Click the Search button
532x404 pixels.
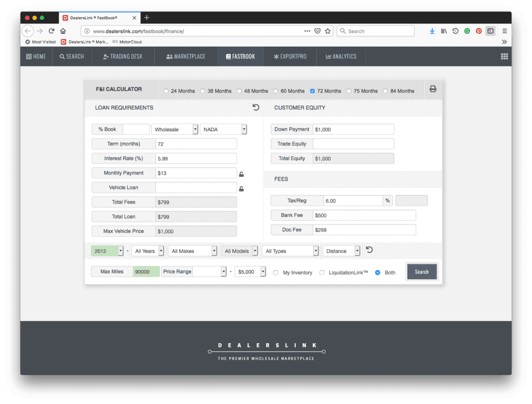pyautogui.click(x=422, y=272)
